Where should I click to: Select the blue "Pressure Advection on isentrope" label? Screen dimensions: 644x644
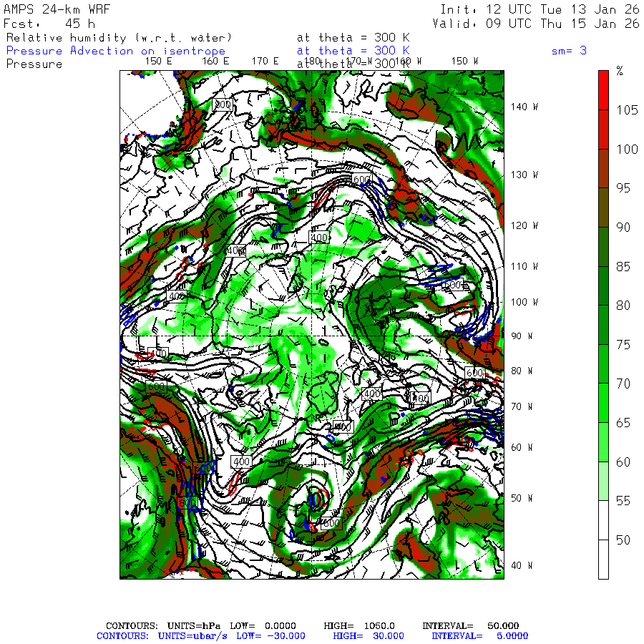[x=116, y=51]
